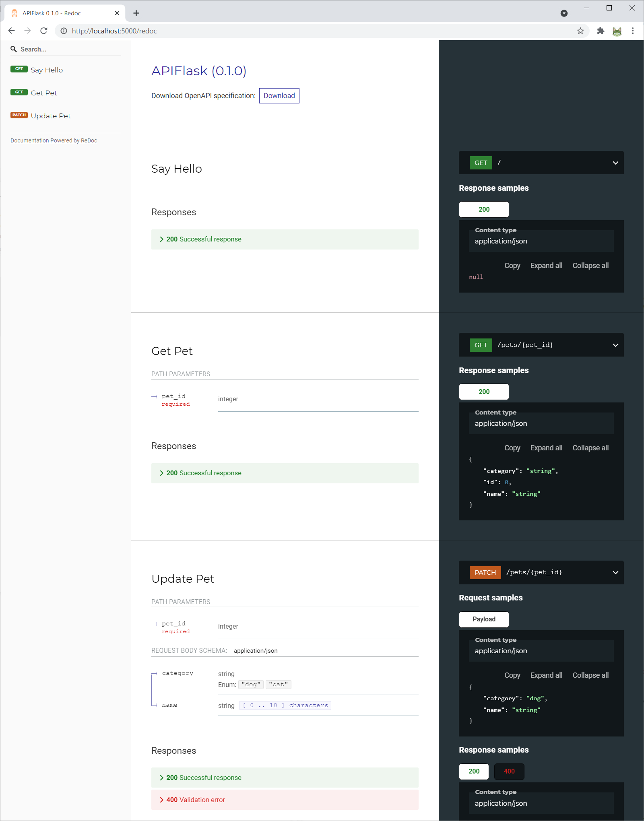Image resolution: width=644 pixels, height=821 pixels.
Task: Click the APIFlask favicon on the tab
Action: point(14,13)
